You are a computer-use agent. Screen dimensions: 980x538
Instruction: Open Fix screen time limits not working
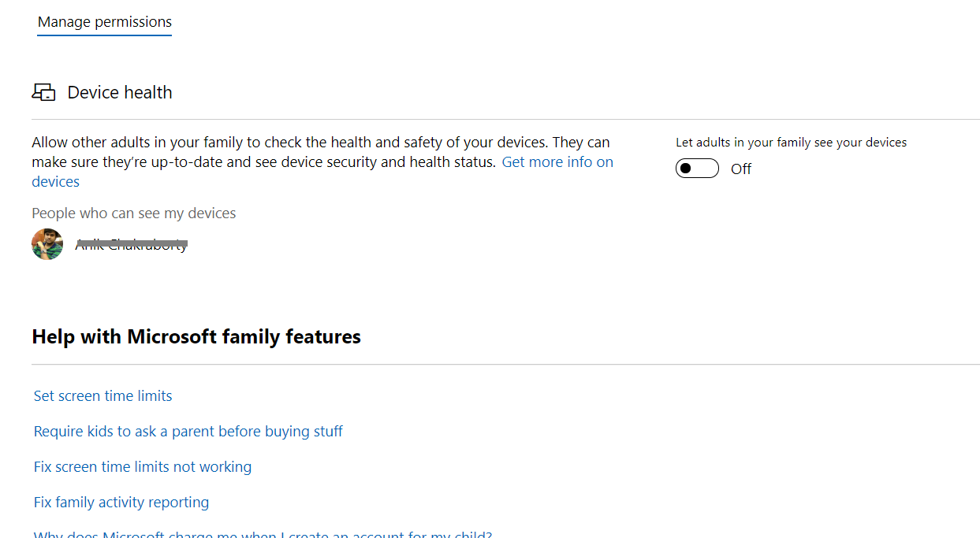pyautogui.click(x=143, y=467)
